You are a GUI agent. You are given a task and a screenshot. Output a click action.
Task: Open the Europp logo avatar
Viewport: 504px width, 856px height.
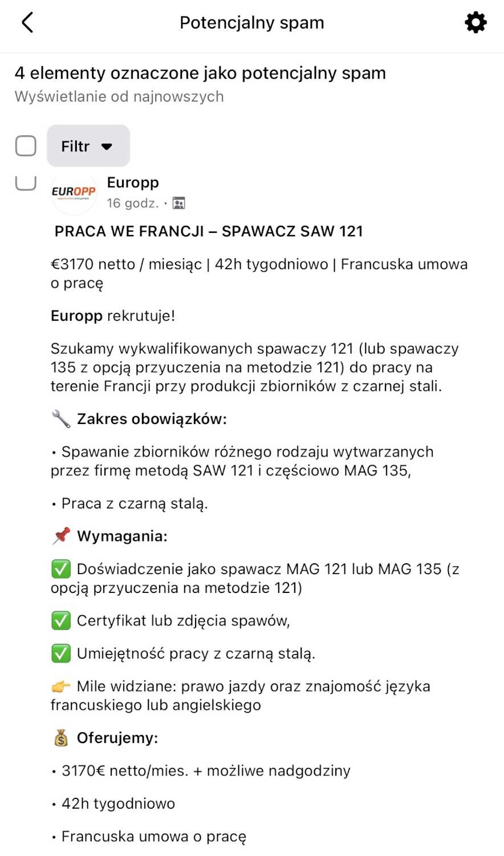tap(74, 192)
